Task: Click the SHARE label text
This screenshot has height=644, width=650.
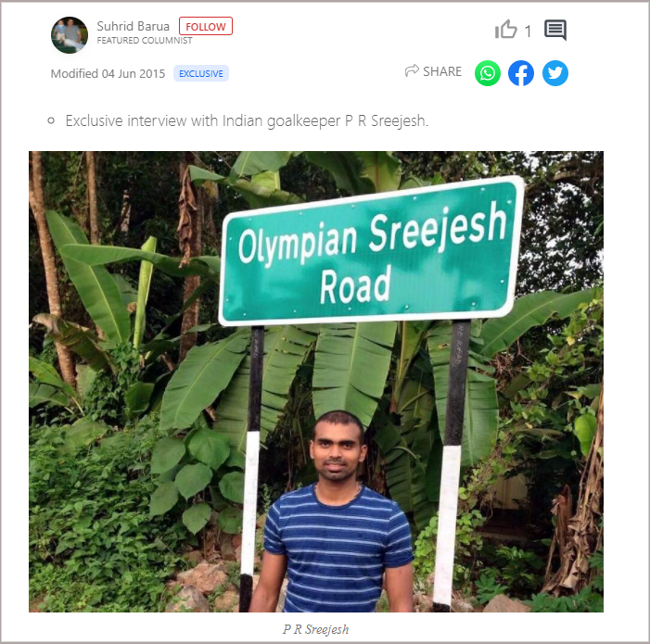Action: [442, 71]
